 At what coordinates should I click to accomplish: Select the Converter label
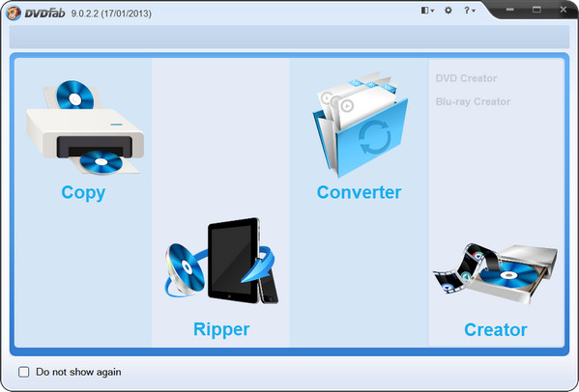click(x=359, y=192)
